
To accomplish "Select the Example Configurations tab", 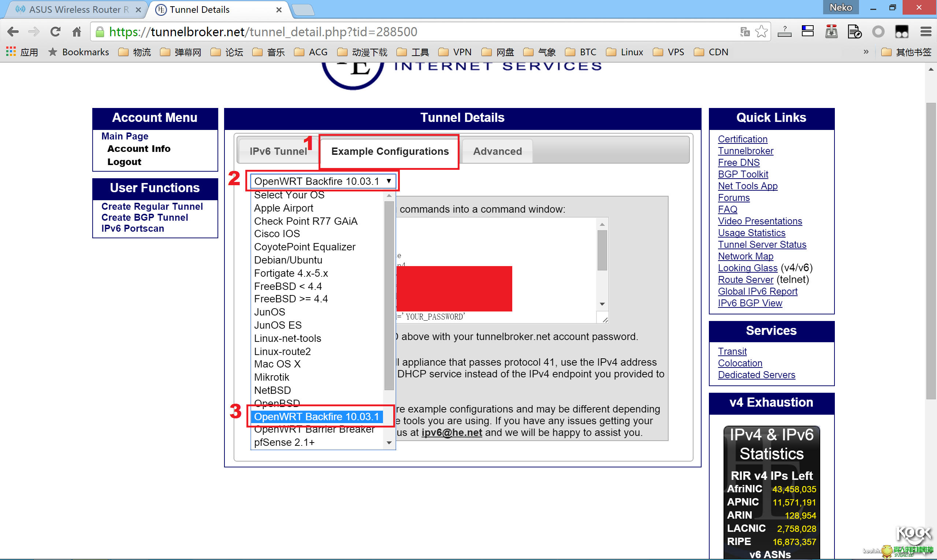I will [x=390, y=151].
